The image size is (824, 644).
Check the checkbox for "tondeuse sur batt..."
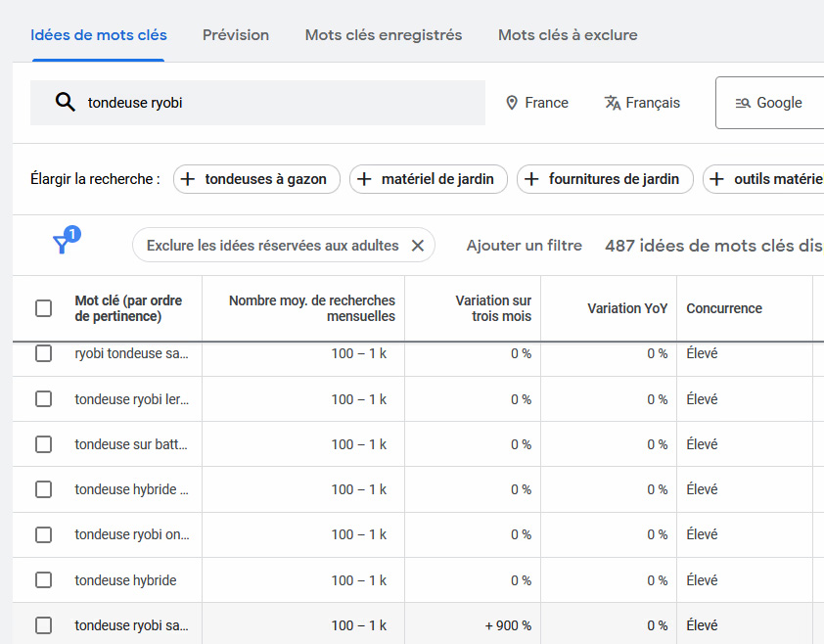click(x=43, y=443)
